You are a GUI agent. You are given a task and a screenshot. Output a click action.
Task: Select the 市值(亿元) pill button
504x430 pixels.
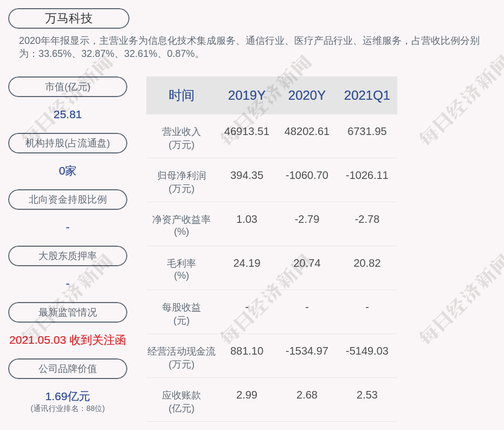point(67,86)
